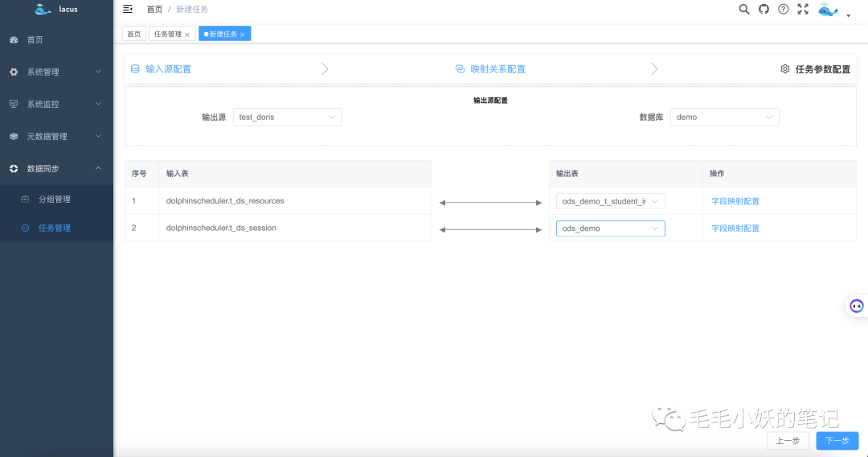868x457 pixels.
Task: Click the layers icon beside 元数据管理
Action: click(14, 136)
